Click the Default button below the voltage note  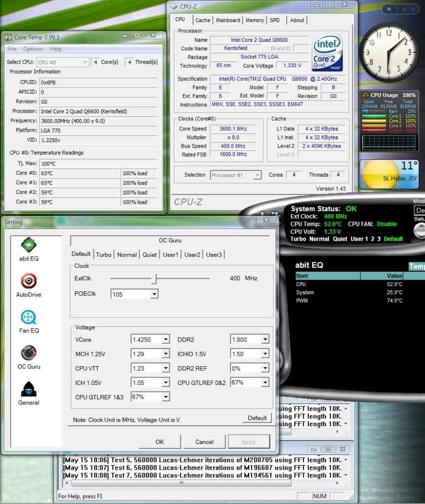pyautogui.click(x=257, y=418)
